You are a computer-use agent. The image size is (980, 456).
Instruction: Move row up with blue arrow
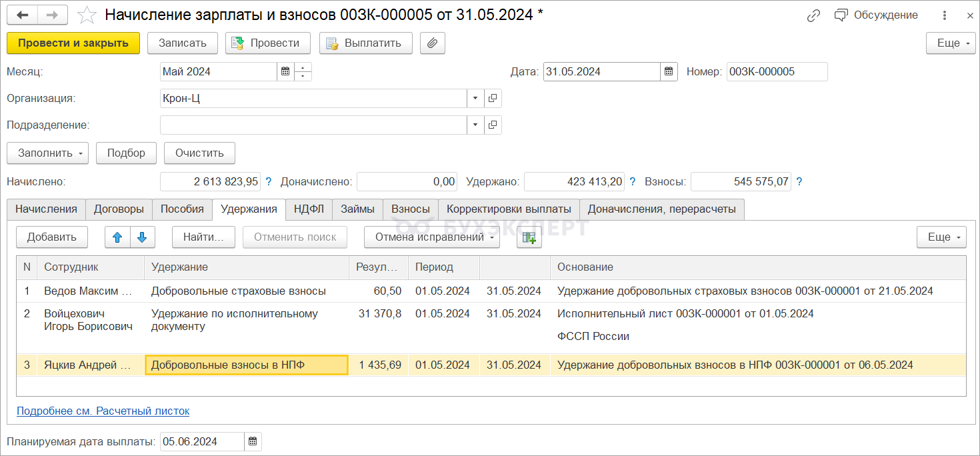(117, 237)
